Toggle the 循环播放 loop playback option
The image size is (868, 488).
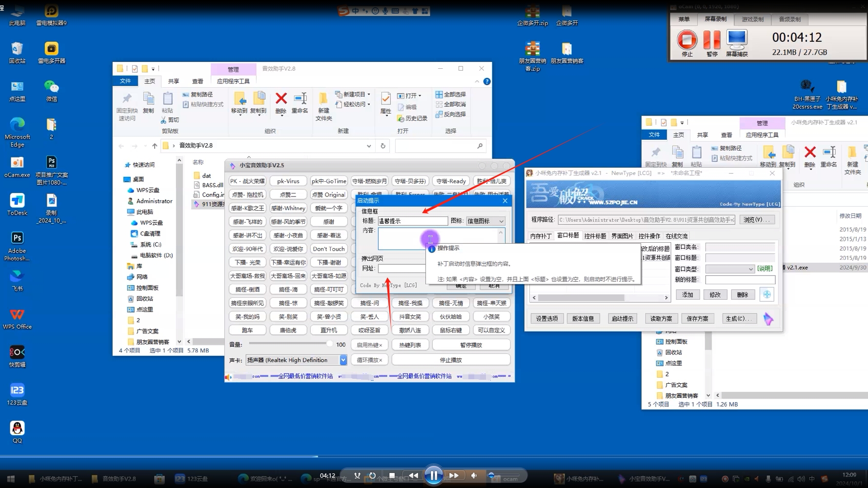pos(369,360)
